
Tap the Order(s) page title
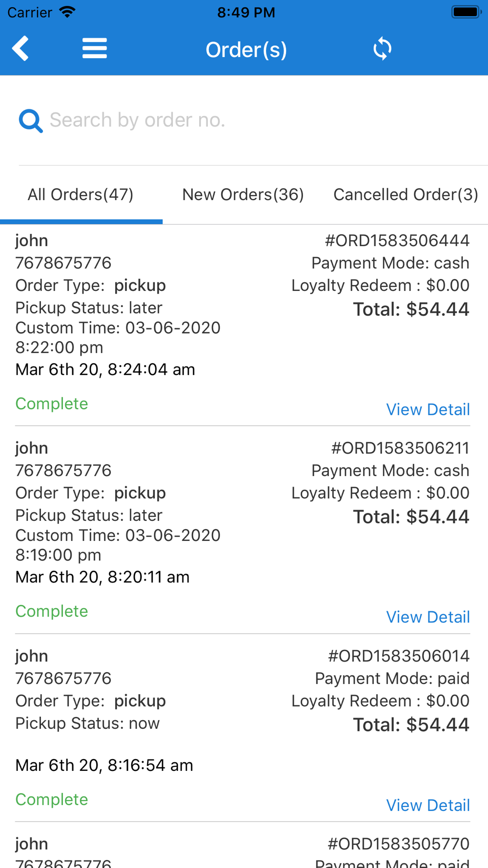point(246,50)
